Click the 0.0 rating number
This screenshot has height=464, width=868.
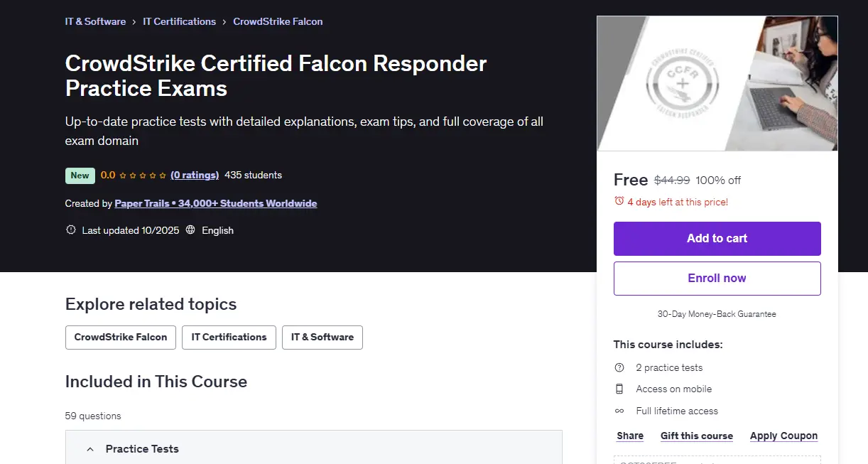pyautogui.click(x=108, y=175)
